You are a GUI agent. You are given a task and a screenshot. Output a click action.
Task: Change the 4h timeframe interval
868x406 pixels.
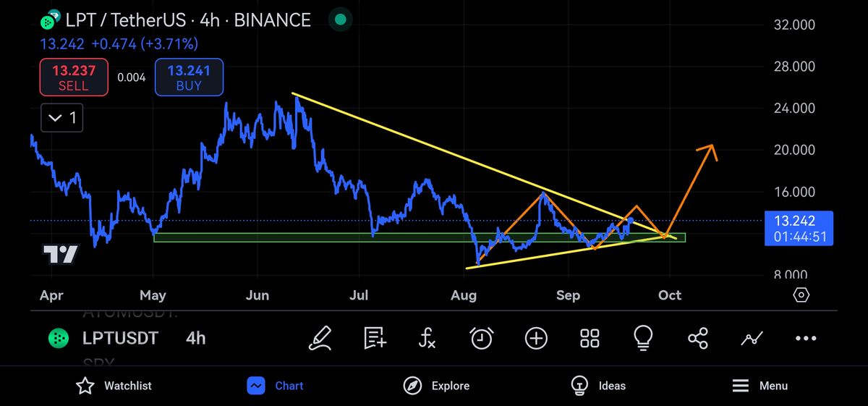pyautogui.click(x=195, y=338)
